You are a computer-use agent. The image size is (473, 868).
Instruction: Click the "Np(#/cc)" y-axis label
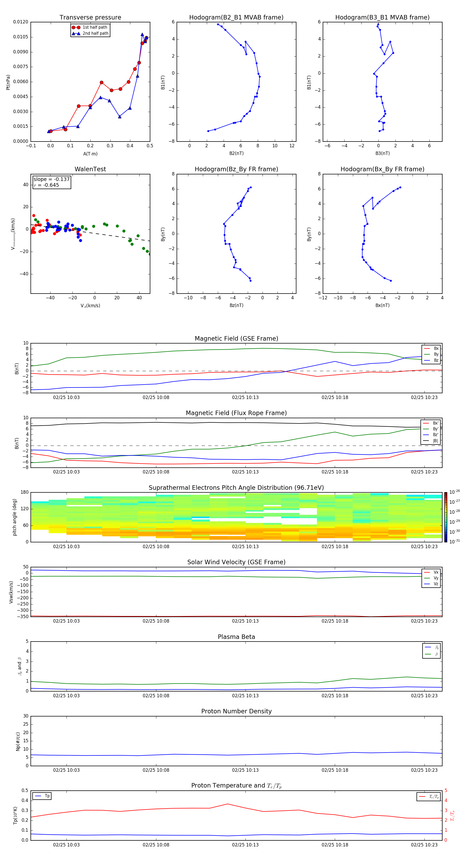(18, 741)
